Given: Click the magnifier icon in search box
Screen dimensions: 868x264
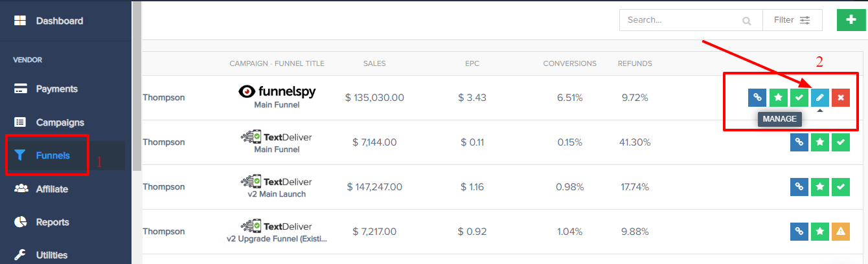Looking at the screenshot, I should tap(747, 21).
